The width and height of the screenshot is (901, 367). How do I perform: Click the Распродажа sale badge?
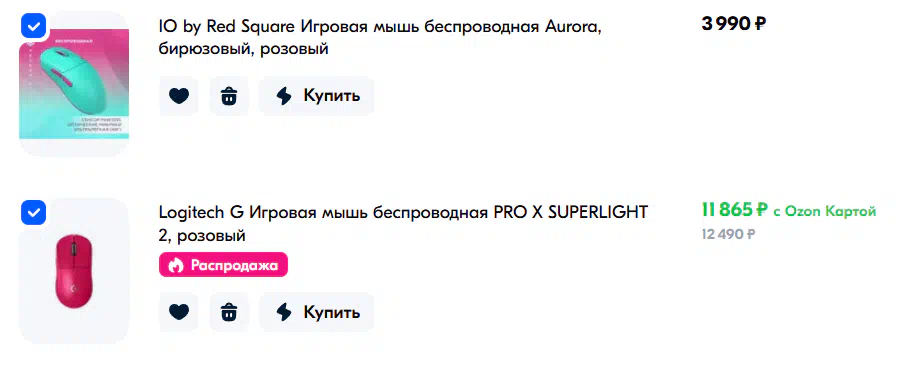223,265
